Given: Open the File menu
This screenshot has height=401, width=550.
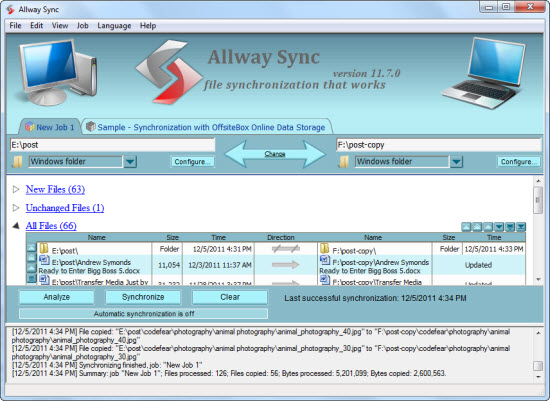Looking at the screenshot, I should click(15, 26).
